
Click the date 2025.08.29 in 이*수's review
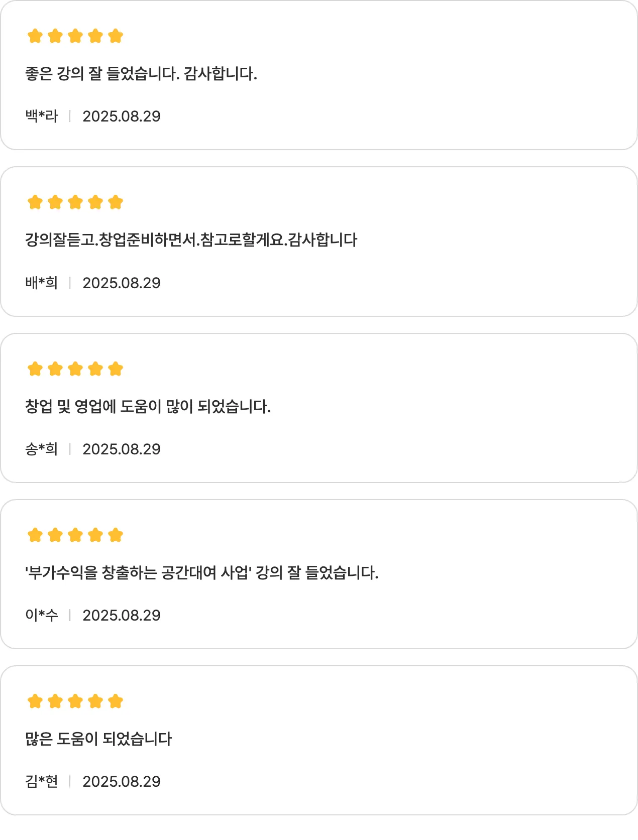[122, 615]
